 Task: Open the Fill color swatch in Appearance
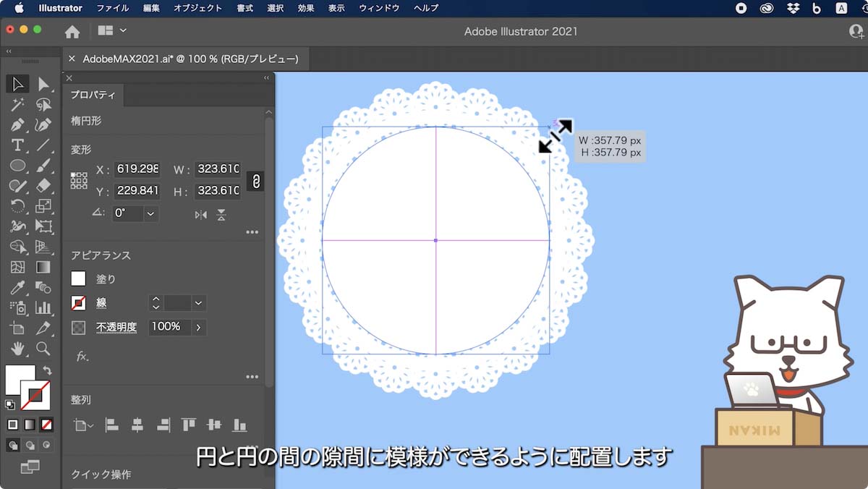(78, 278)
